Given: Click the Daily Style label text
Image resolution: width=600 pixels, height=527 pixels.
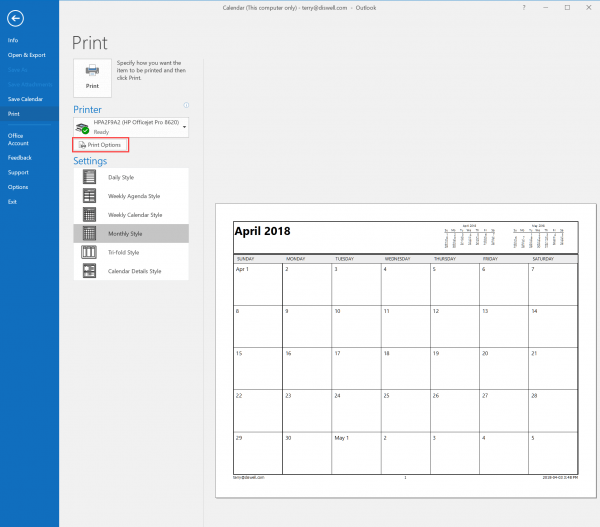Looking at the screenshot, I should 121,177.
